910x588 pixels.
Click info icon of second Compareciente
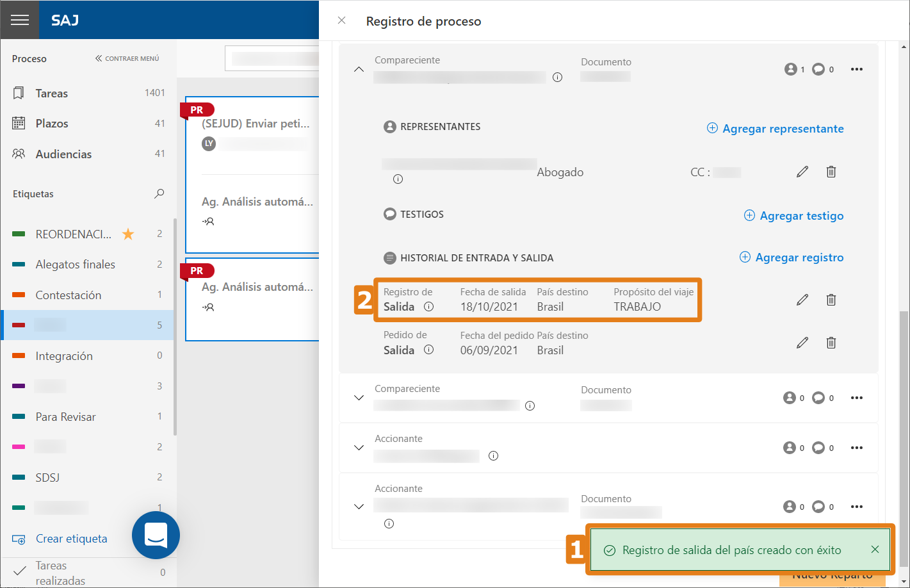pyautogui.click(x=530, y=406)
